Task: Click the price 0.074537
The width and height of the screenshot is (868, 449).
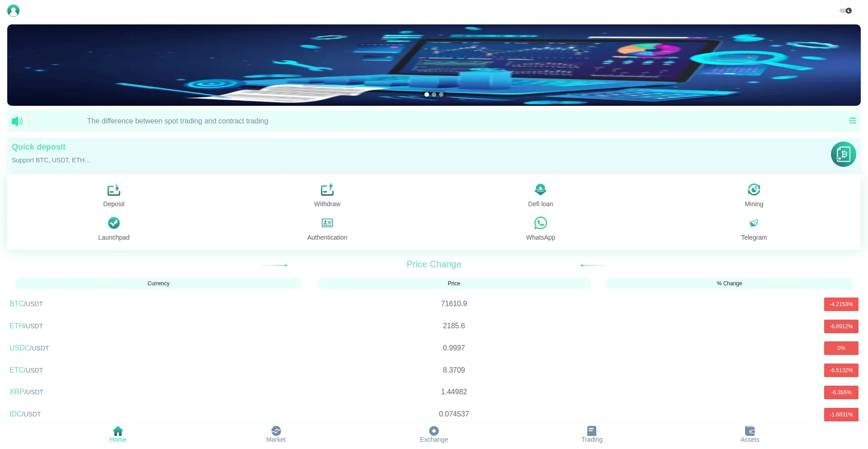Action: pyautogui.click(x=454, y=414)
